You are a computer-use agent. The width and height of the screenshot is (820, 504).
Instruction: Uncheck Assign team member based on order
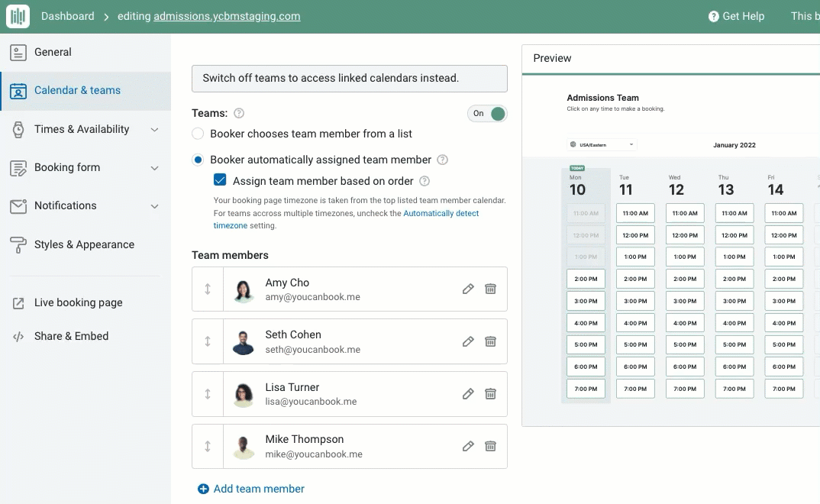(220, 180)
